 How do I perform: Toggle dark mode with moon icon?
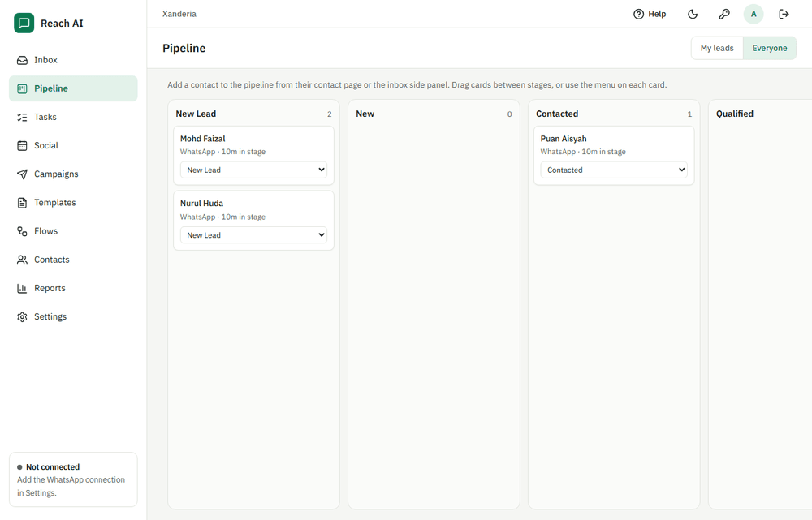pyautogui.click(x=693, y=14)
